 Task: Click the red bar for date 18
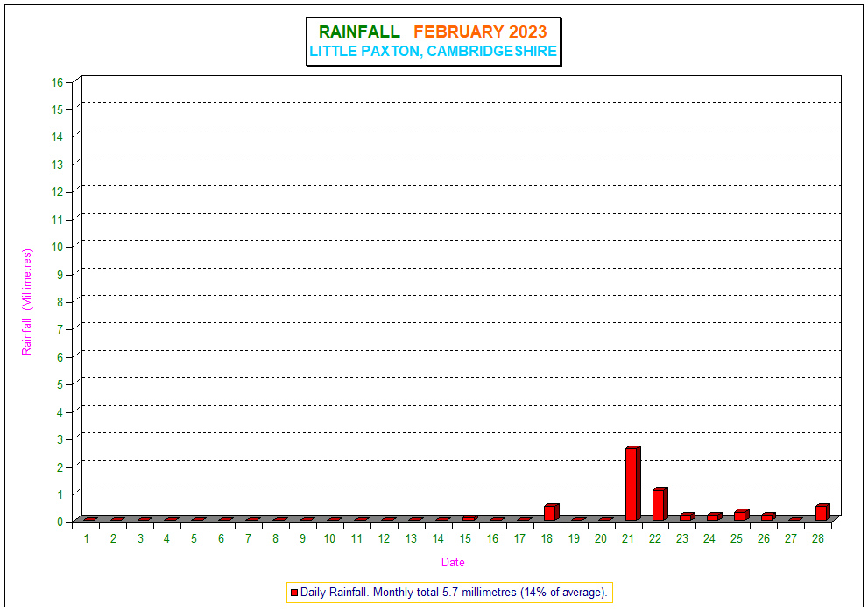click(x=551, y=512)
